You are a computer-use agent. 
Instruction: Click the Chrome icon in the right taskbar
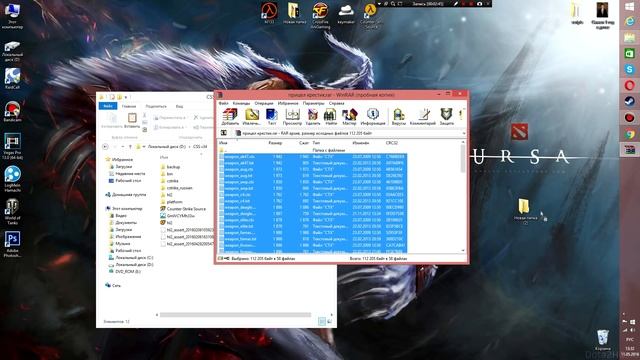click(630, 134)
